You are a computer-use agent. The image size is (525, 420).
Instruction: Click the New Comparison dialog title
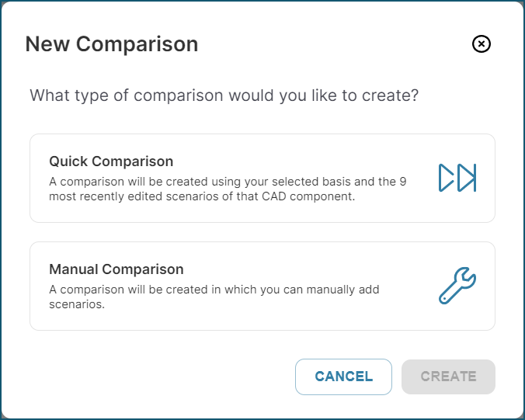tap(112, 43)
